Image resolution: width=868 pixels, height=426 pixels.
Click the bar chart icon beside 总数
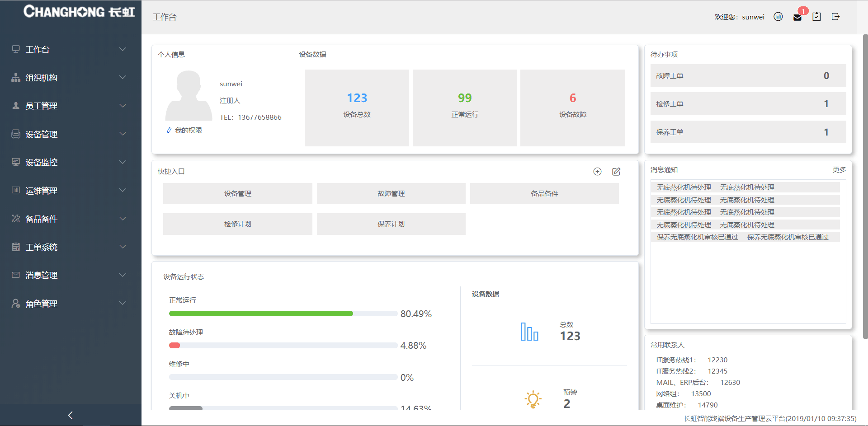click(x=529, y=332)
